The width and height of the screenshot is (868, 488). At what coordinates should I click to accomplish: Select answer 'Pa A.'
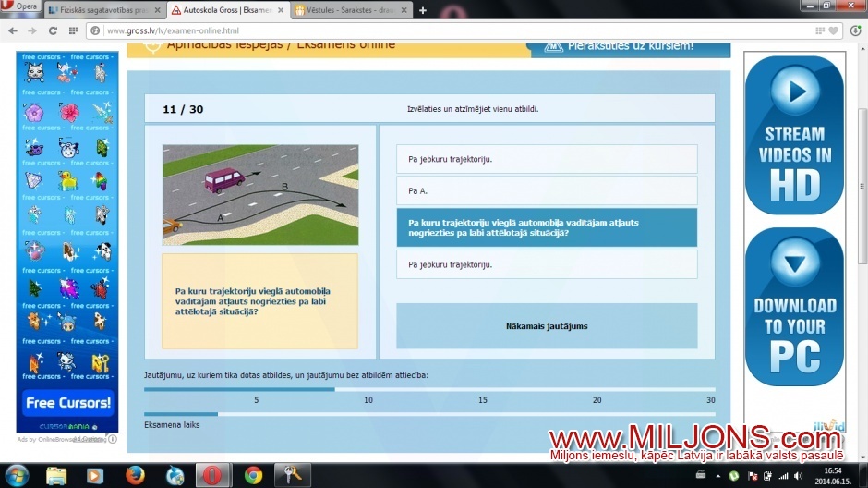(x=547, y=190)
